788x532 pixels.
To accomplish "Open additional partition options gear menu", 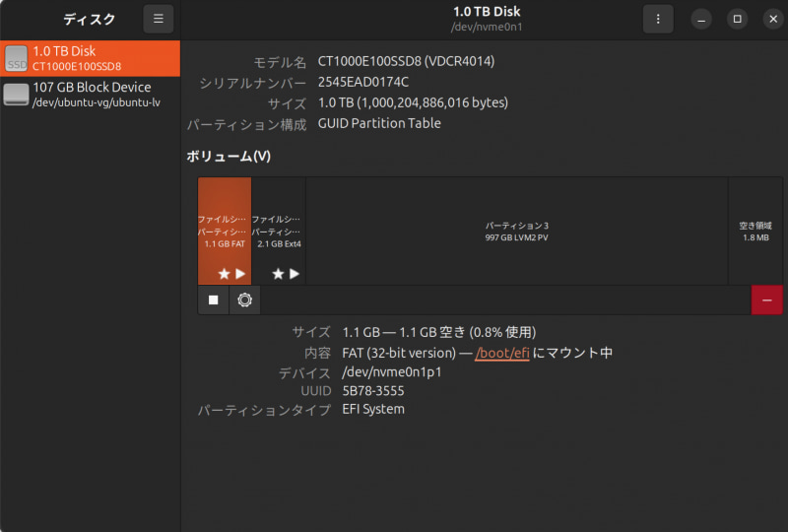I will (x=244, y=300).
